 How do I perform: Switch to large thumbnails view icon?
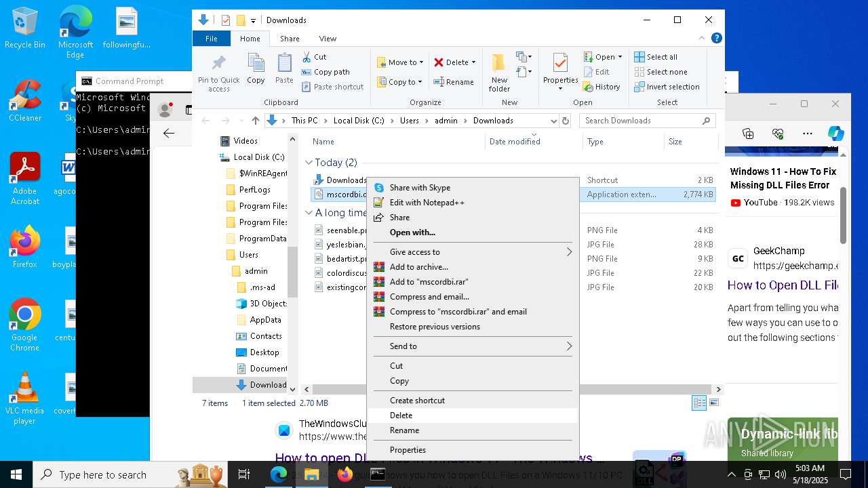(713, 403)
